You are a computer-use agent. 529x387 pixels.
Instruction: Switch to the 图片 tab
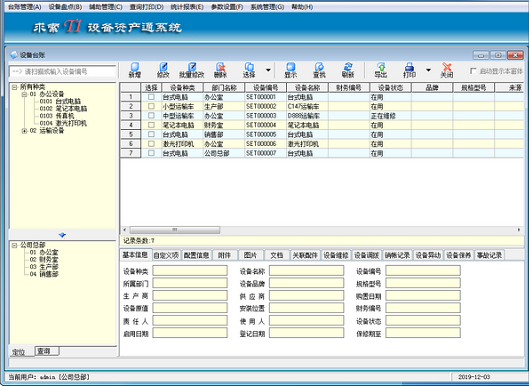(x=250, y=255)
